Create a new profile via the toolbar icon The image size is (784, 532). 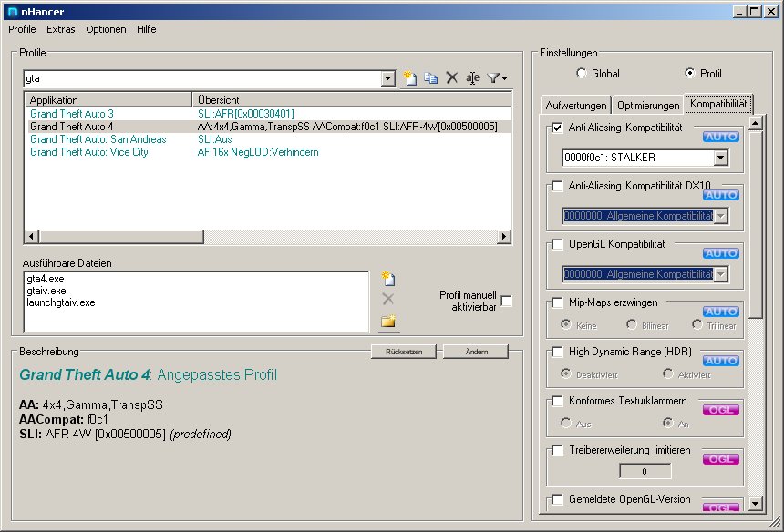pos(410,78)
